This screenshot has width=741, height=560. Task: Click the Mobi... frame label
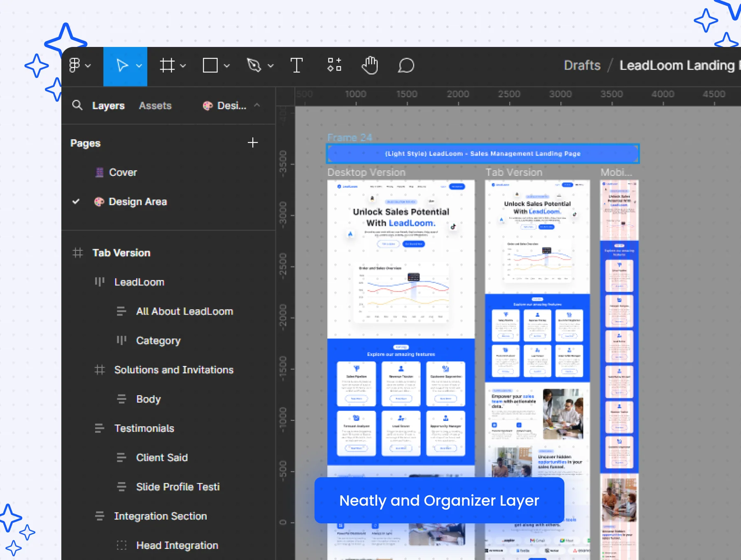point(616,173)
